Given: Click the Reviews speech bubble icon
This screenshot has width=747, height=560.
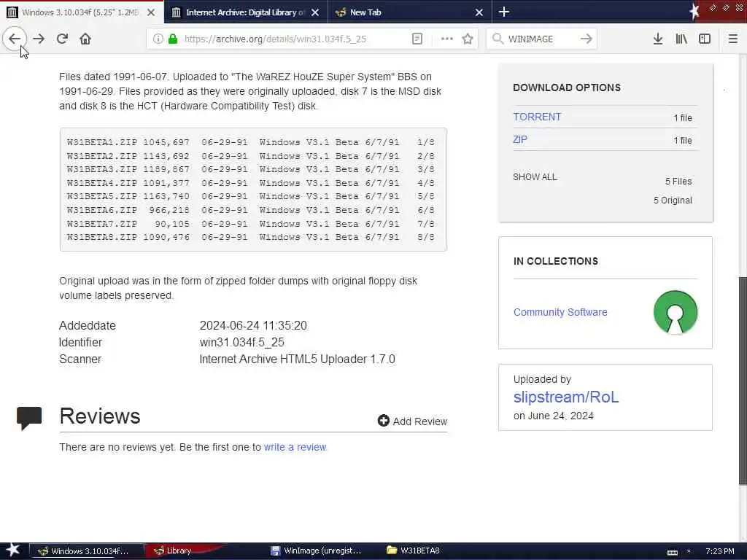Looking at the screenshot, I should [x=29, y=418].
